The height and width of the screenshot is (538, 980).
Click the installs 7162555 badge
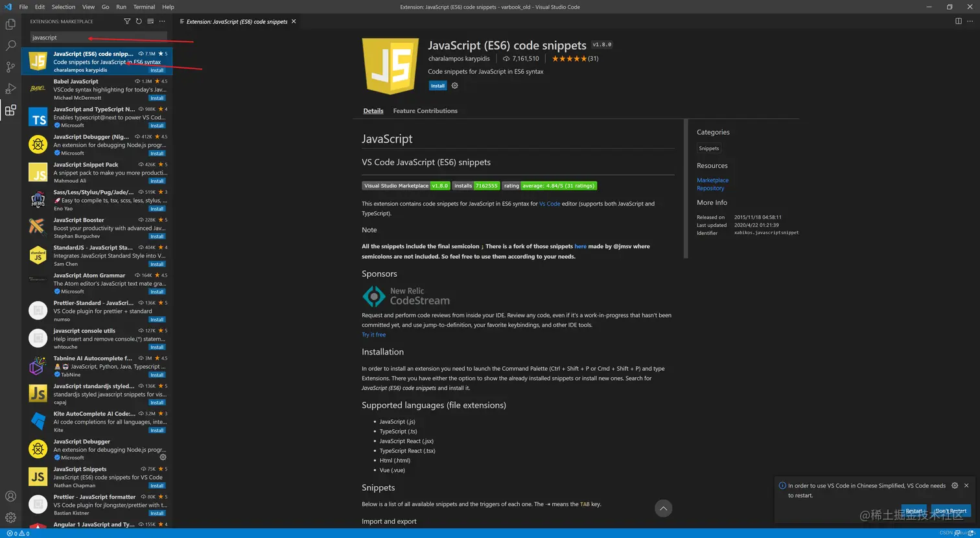point(476,185)
